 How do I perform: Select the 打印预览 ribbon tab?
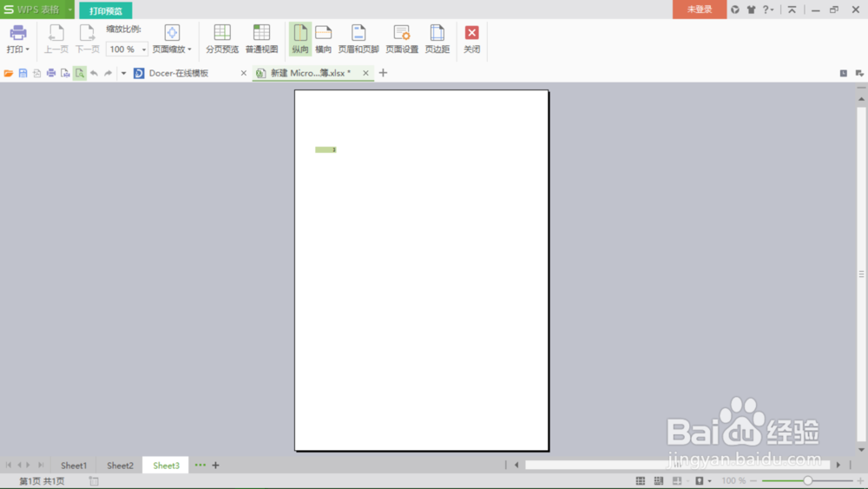coord(106,10)
